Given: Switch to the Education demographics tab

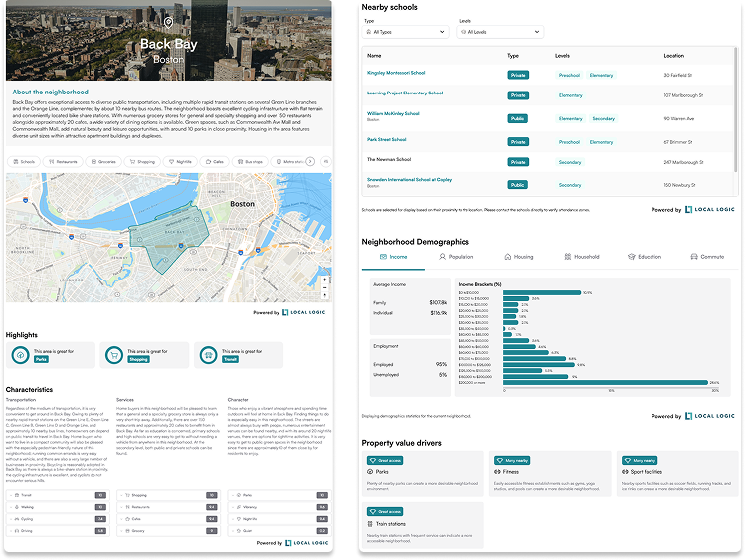Looking at the screenshot, I should pos(645,257).
